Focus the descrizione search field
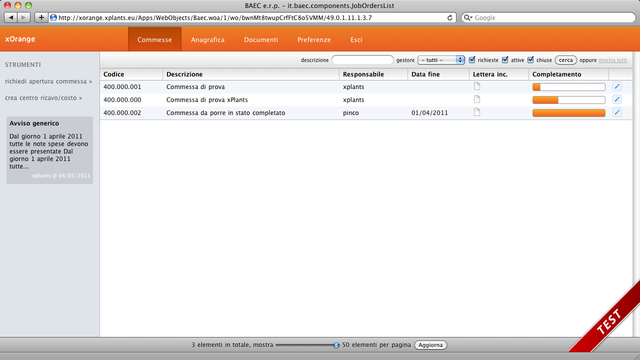Viewport: 640px width, 360px height. tap(362, 60)
